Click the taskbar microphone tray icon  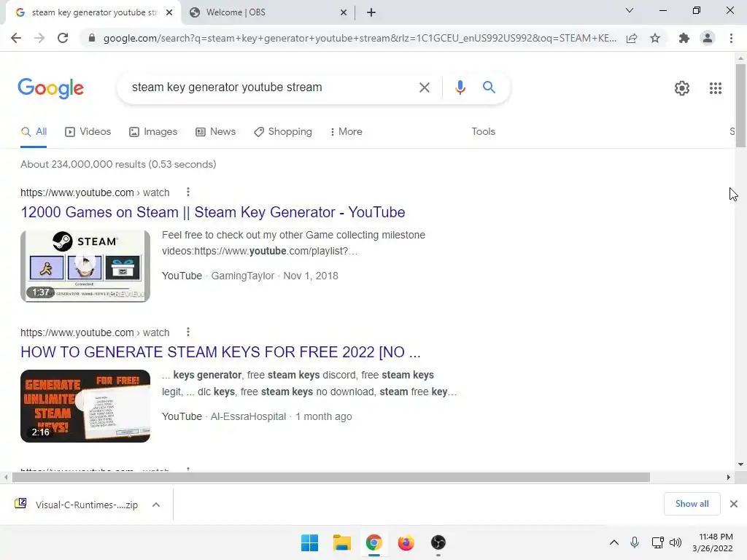pos(635,542)
